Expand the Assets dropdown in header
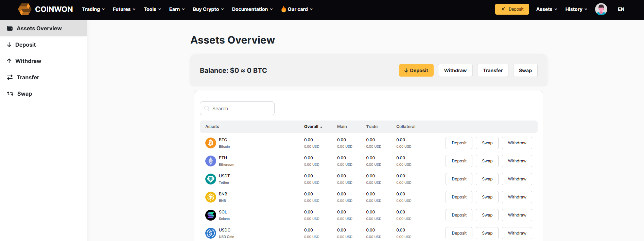This screenshot has width=644, height=241. (x=546, y=9)
